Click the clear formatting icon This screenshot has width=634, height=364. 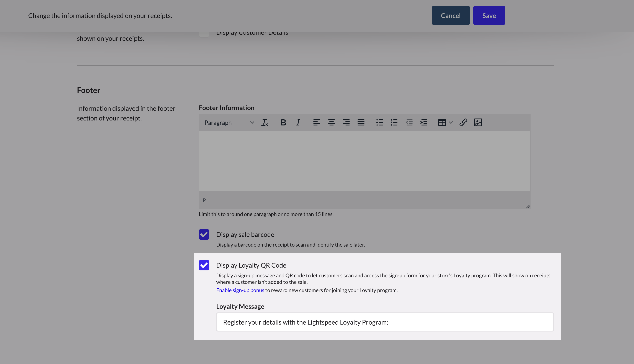pyautogui.click(x=265, y=122)
